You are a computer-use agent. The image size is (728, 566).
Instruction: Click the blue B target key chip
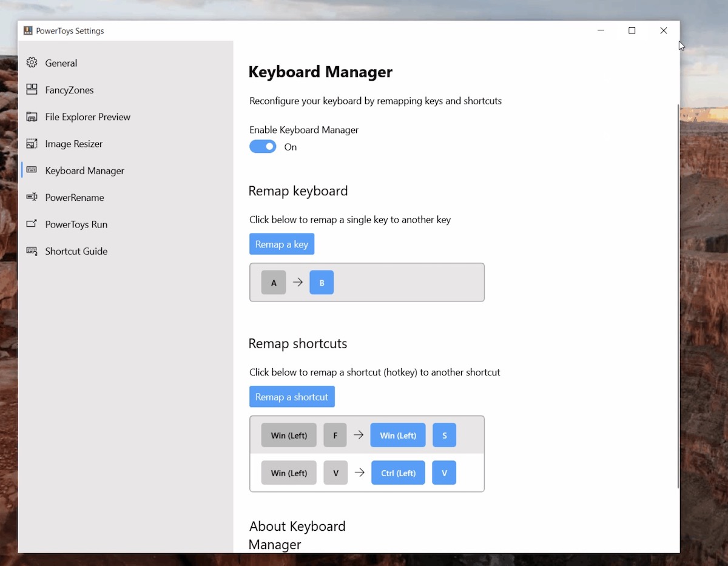(322, 282)
